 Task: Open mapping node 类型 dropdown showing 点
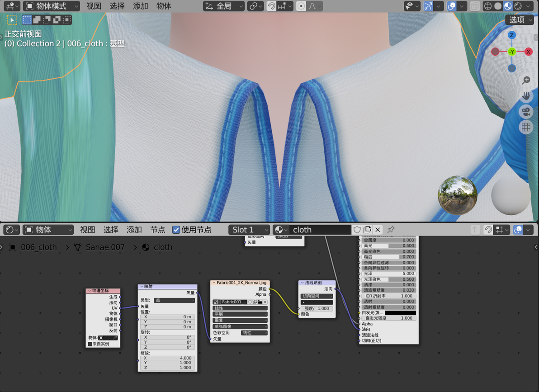point(174,300)
